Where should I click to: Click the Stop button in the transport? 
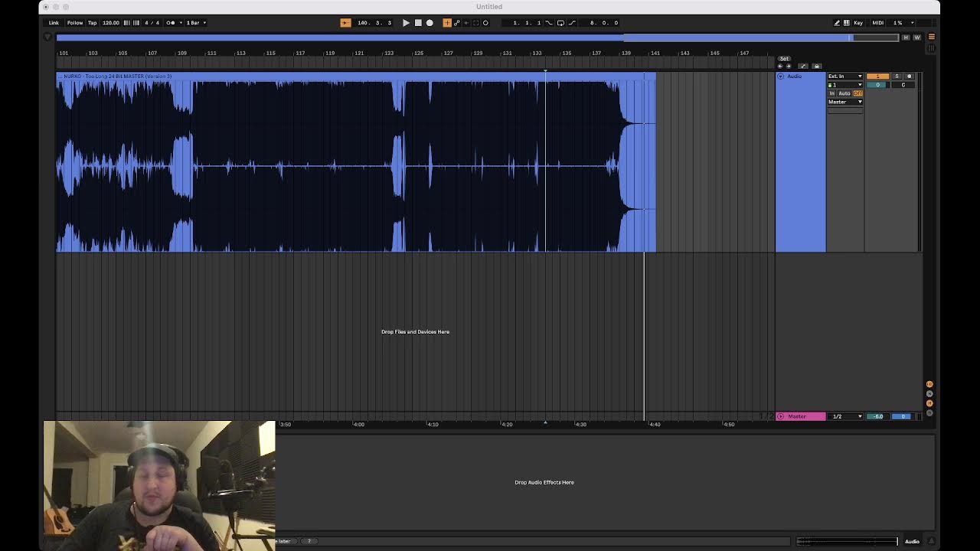click(418, 23)
